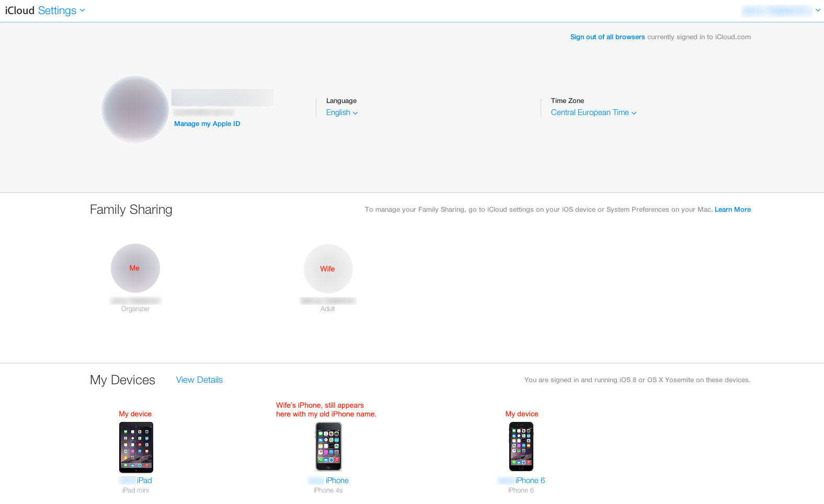
Task: Open View Details for My Devices
Action: pos(199,380)
